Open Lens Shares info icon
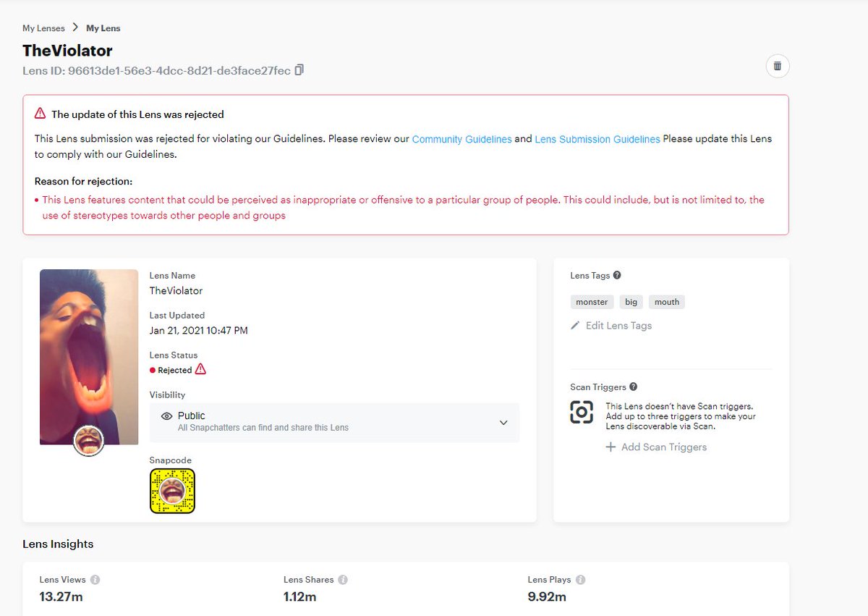The height and width of the screenshot is (616, 868). [343, 580]
